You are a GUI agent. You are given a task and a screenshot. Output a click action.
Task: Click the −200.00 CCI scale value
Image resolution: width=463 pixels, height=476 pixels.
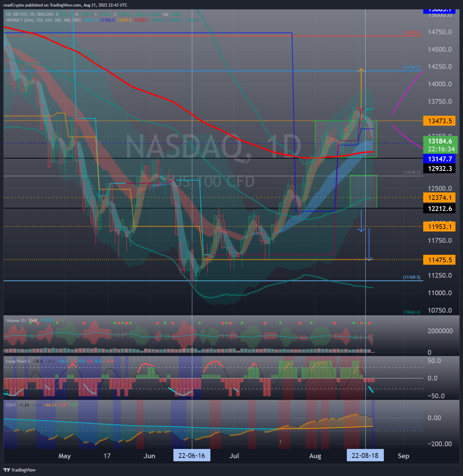(440, 444)
